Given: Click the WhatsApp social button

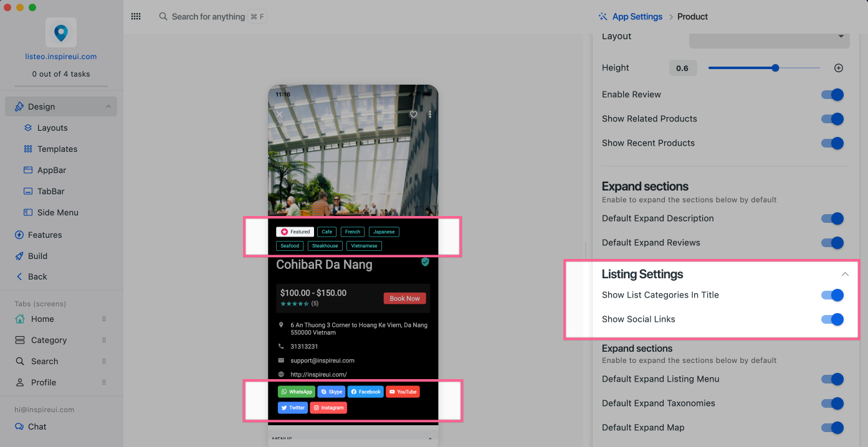Looking at the screenshot, I should [x=296, y=392].
